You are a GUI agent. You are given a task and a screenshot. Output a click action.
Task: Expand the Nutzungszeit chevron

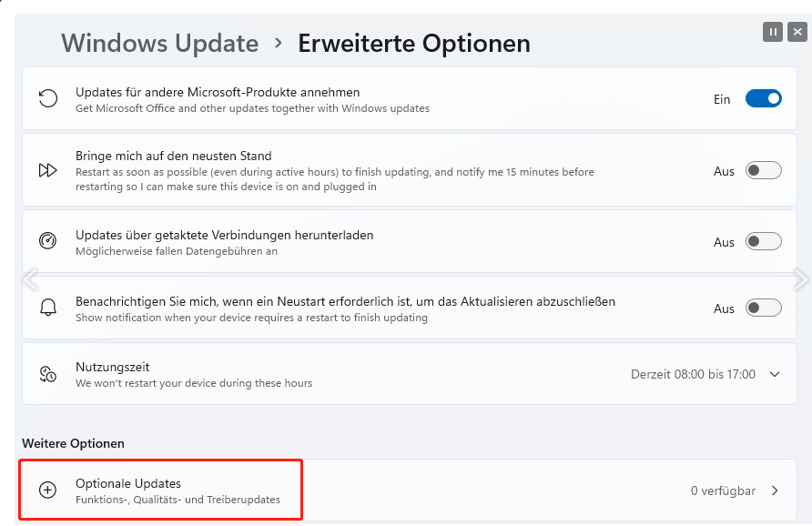click(x=775, y=374)
